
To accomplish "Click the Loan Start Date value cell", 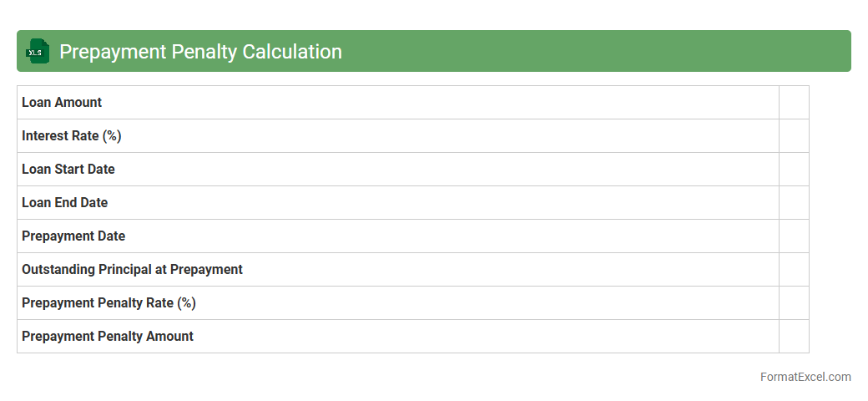I will point(794,169).
